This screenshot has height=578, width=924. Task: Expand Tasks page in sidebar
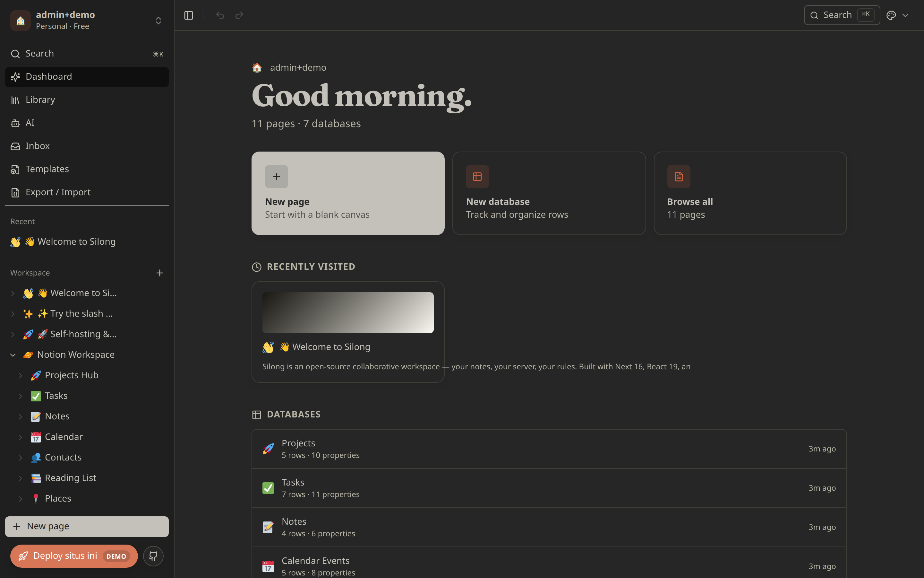21,396
